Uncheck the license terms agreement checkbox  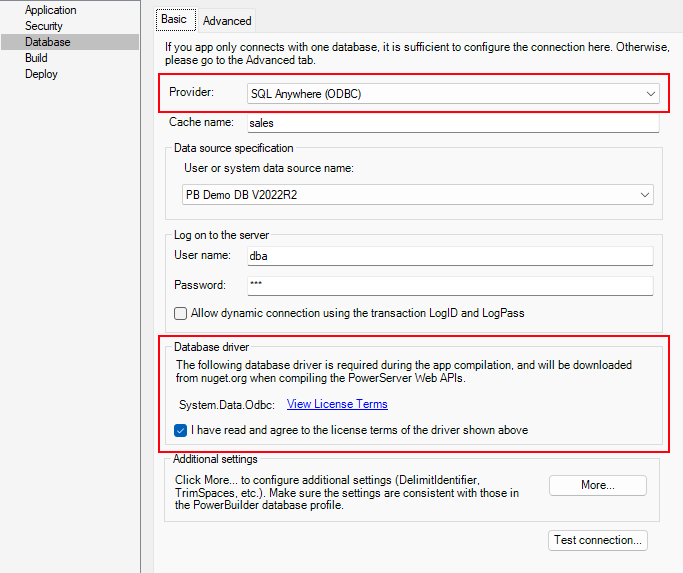[181, 430]
